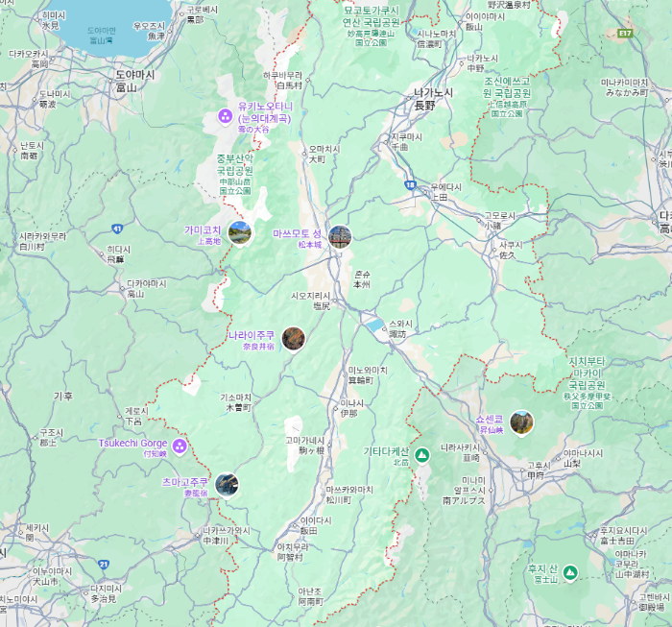Select the 미노와마치 town label
The width and height of the screenshot is (672, 627).
368,375
